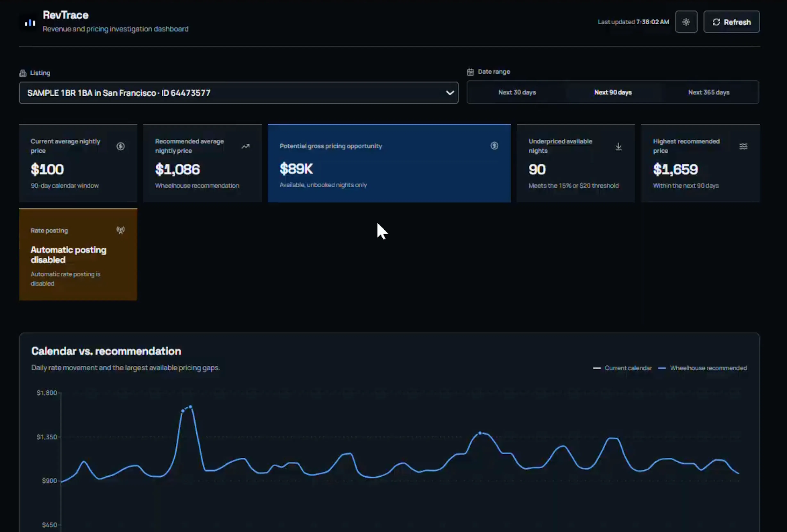Toggle light theme with the sun icon
The image size is (787, 532).
click(686, 22)
